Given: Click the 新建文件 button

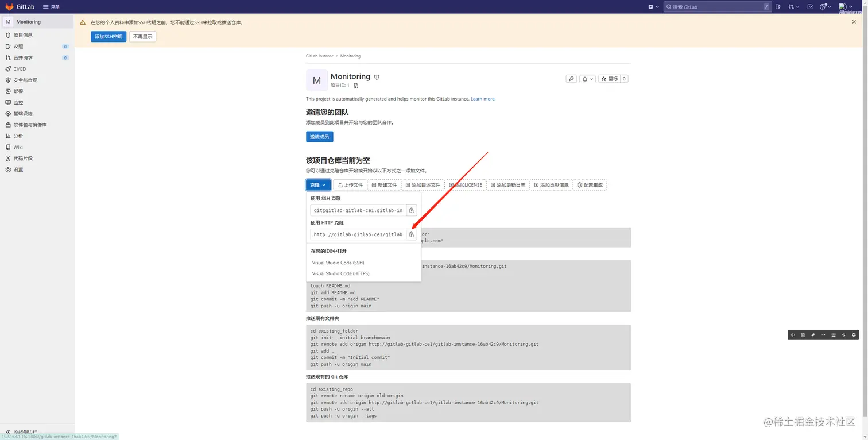Looking at the screenshot, I should point(385,185).
